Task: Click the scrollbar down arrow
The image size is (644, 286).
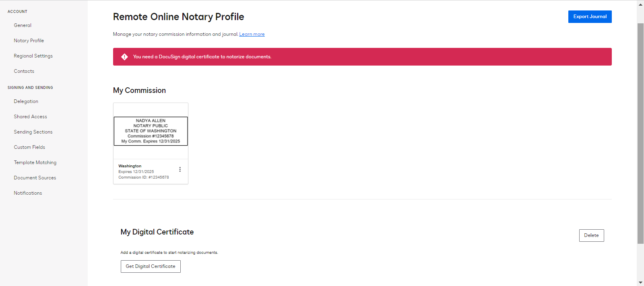Action: tap(640, 282)
